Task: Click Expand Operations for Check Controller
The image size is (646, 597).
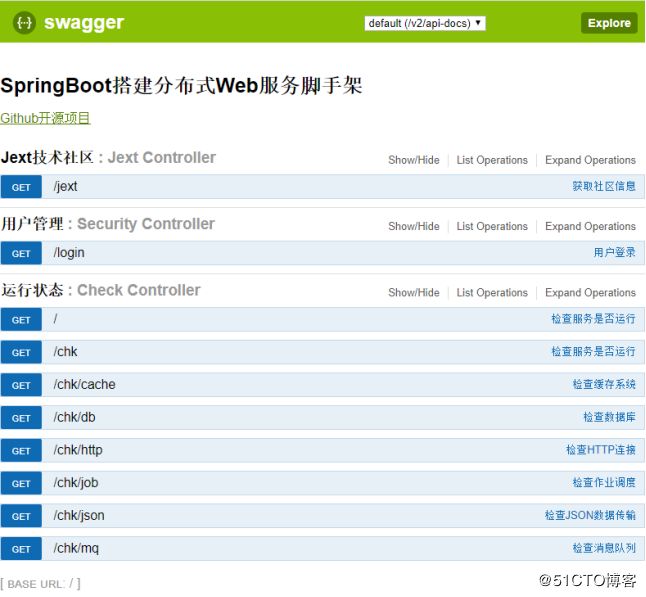Action: click(x=590, y=293)
